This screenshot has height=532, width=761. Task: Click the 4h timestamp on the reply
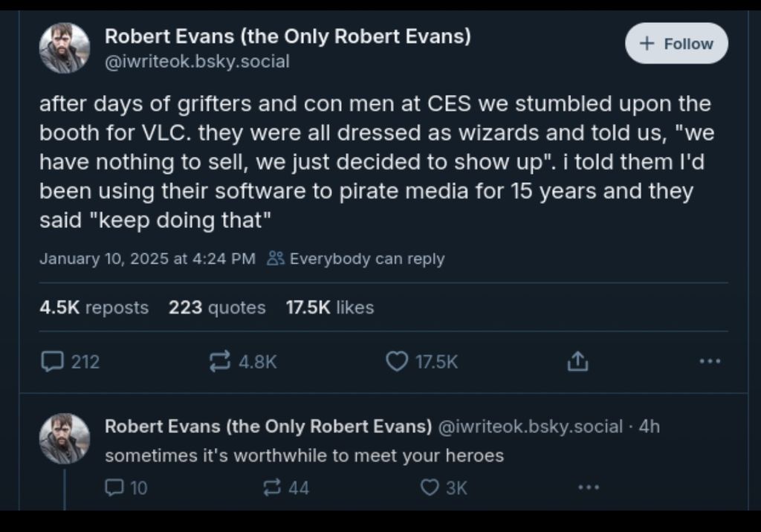click(649, 426)
